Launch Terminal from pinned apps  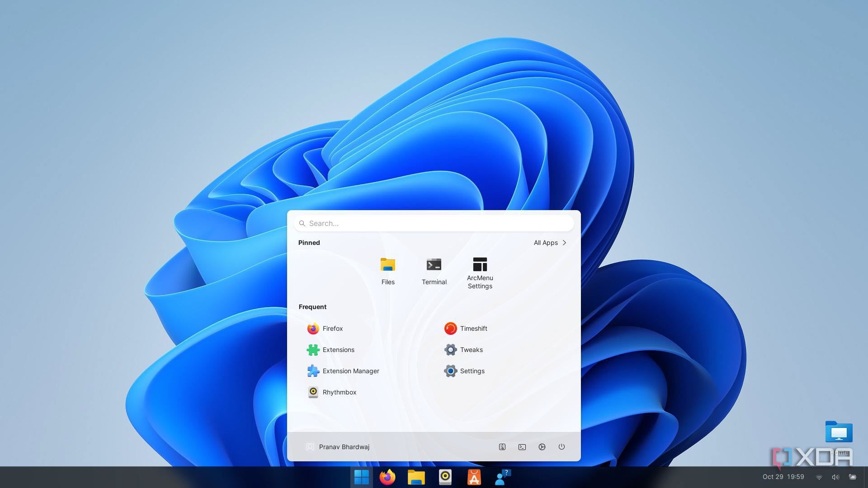pyautogui.click(x=434, y=271)
